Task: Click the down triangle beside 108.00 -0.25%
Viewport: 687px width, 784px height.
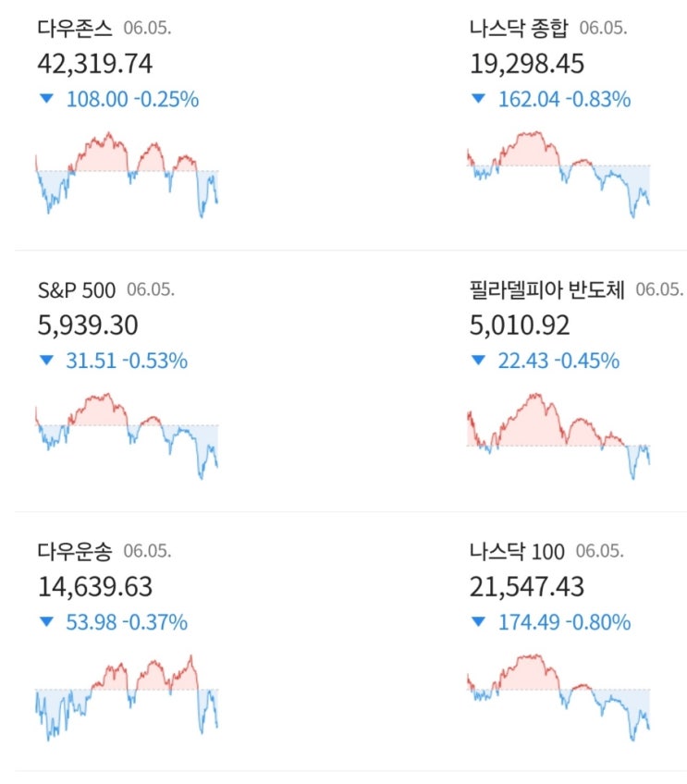Action: tap(46, 99)
